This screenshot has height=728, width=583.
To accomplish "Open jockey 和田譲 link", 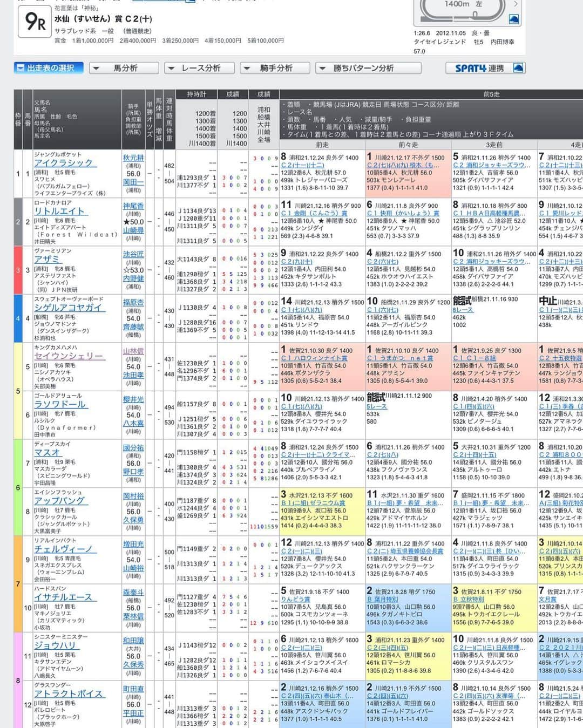I will [x=133, y=641].
